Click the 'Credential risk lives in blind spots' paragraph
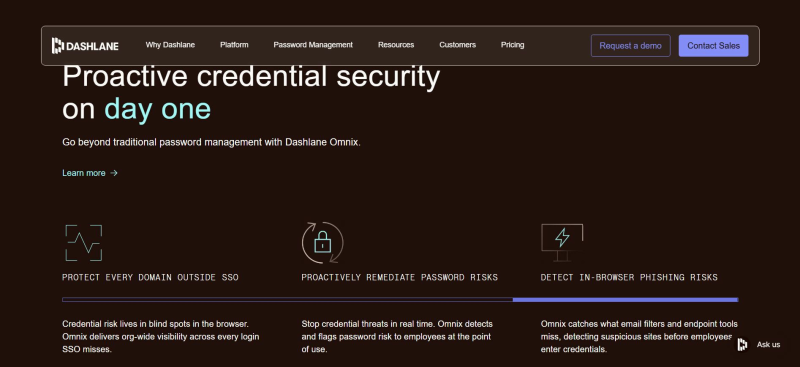 162,336
